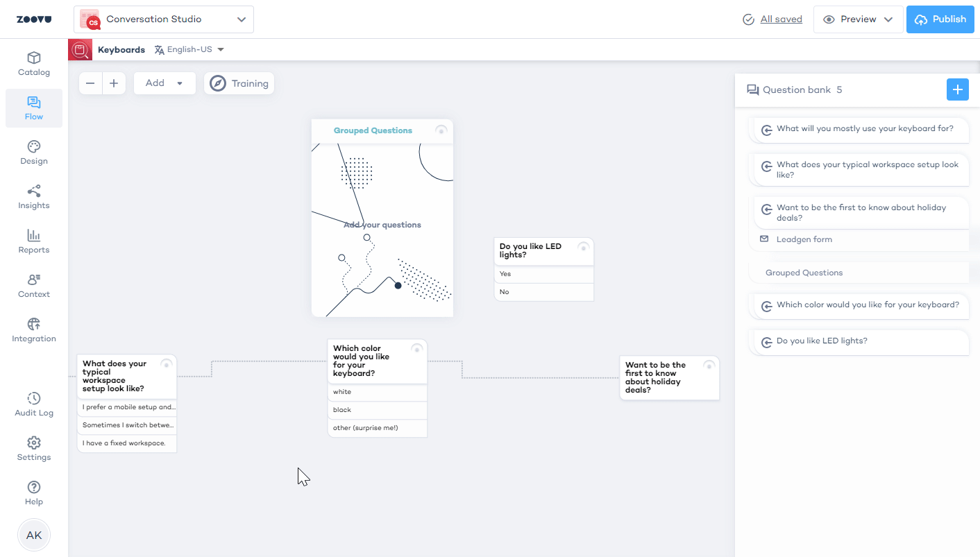Select the white color answer option
This screenshot has height=557, width=980.
pos(377,392)
